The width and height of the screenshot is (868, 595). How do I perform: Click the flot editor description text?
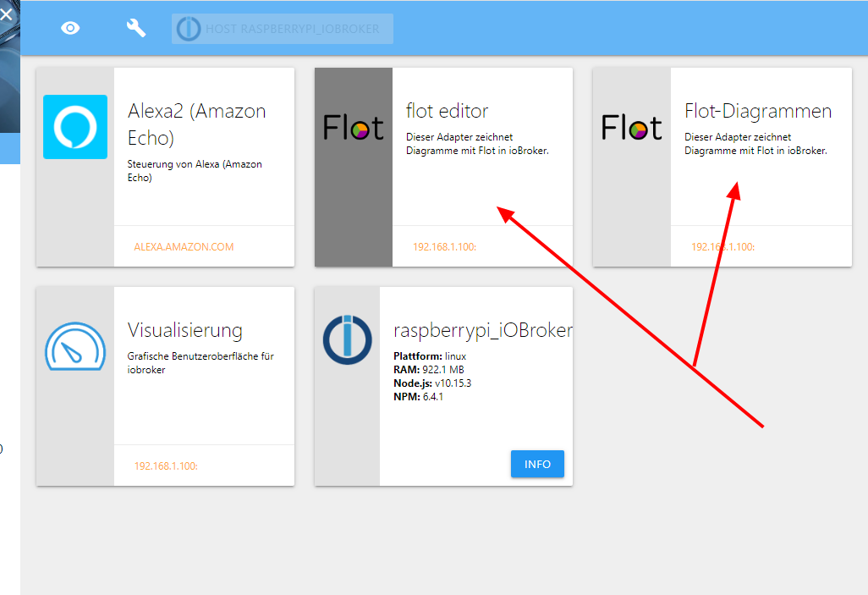click(x=477, y=144)
